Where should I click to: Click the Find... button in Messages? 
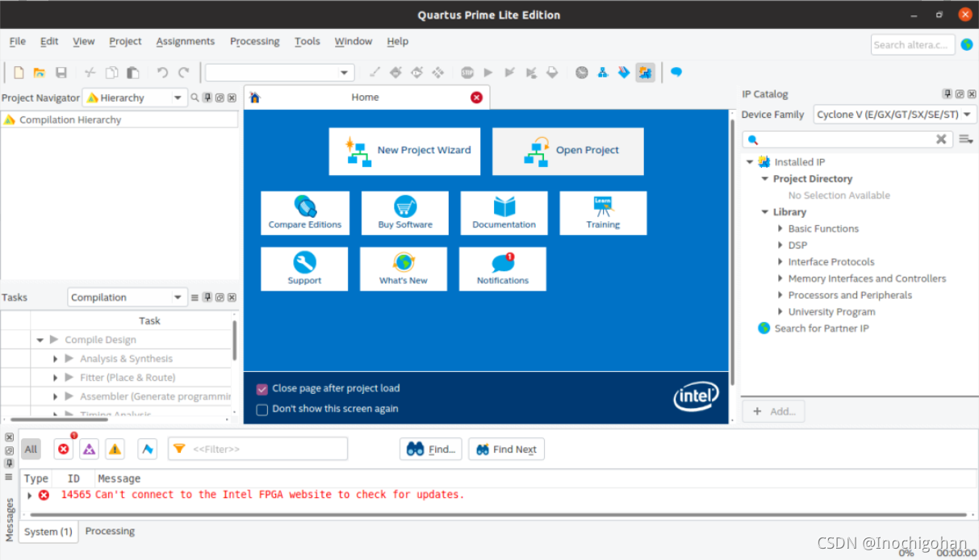click(x=431, y=449)
